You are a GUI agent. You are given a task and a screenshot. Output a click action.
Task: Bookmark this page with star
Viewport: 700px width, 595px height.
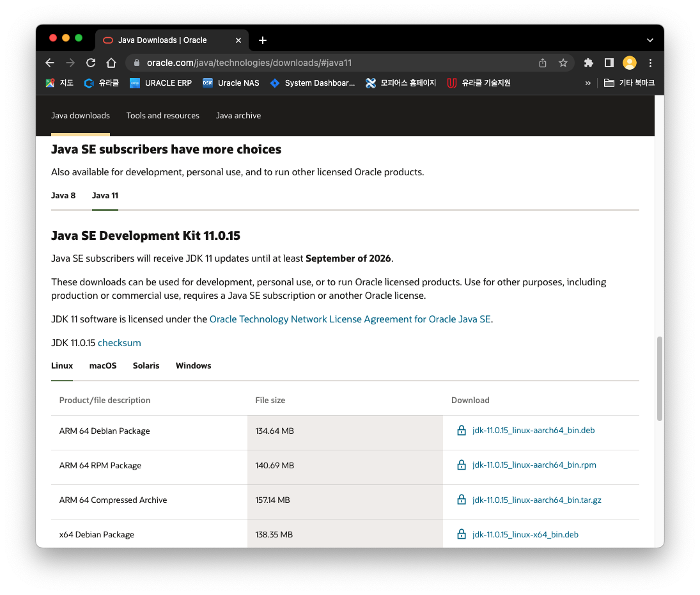point(563,63)
